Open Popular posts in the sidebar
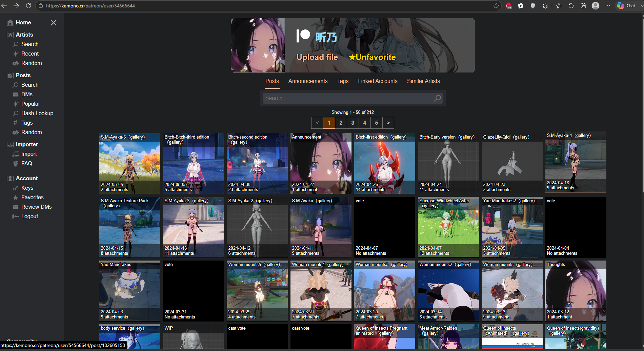The image size is (644, 351). [31, 104]
